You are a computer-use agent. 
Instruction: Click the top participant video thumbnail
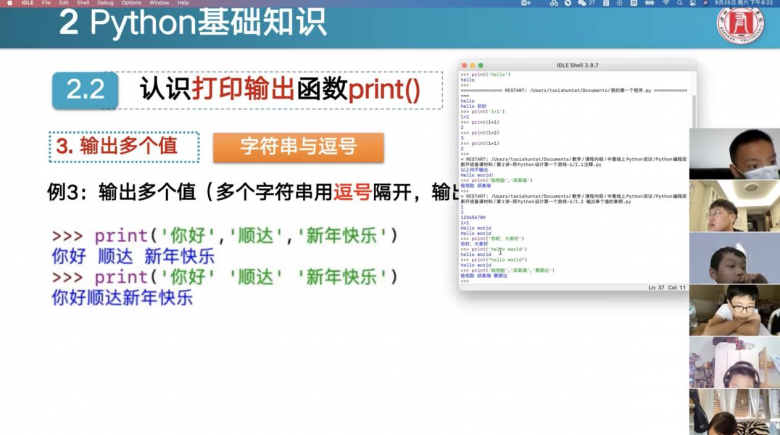click(x=734, y=153)
